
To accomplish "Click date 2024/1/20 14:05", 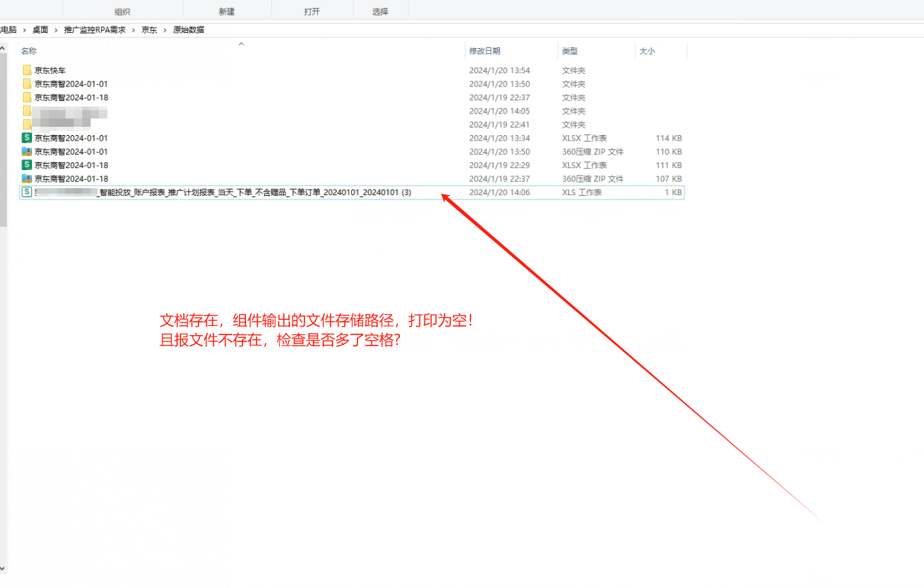I will point(500,111).
